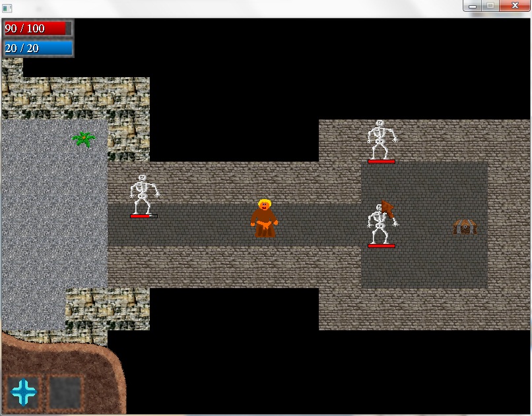Click the left skeleton's partially depleted health bar
Screen dimensions: 532x416
[144, 216]
